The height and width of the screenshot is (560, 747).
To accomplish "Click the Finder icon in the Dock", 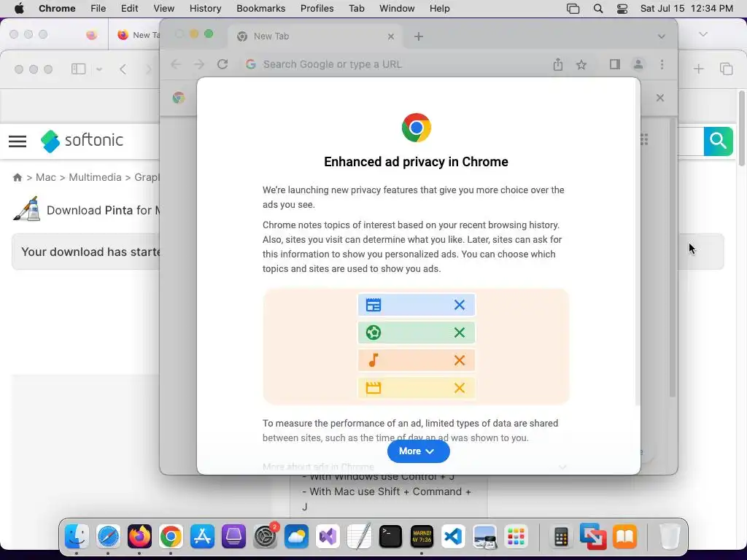I will click(77, 537).
